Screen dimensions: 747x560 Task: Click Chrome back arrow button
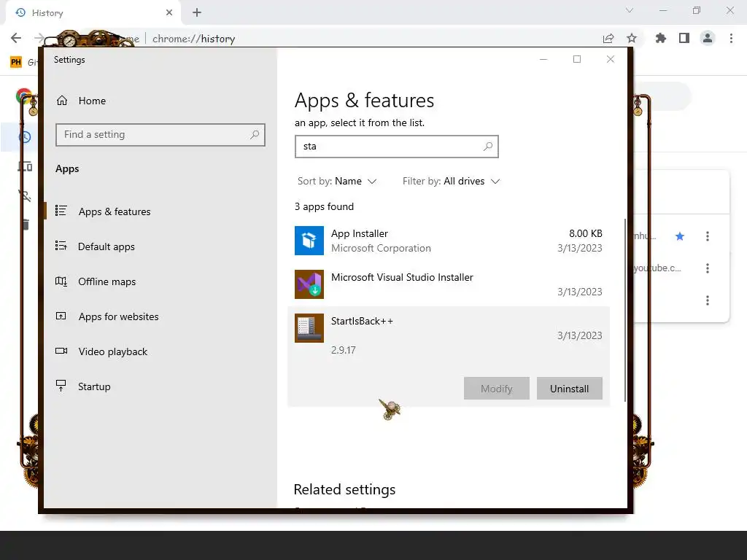pyautogui.click(x=16, y=38)
